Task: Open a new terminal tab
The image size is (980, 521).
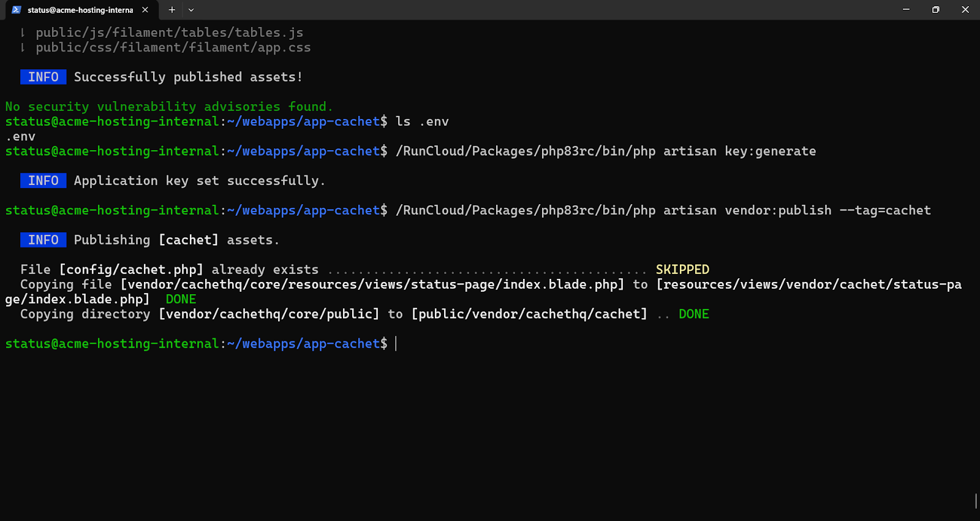Action: click(172, 10)
